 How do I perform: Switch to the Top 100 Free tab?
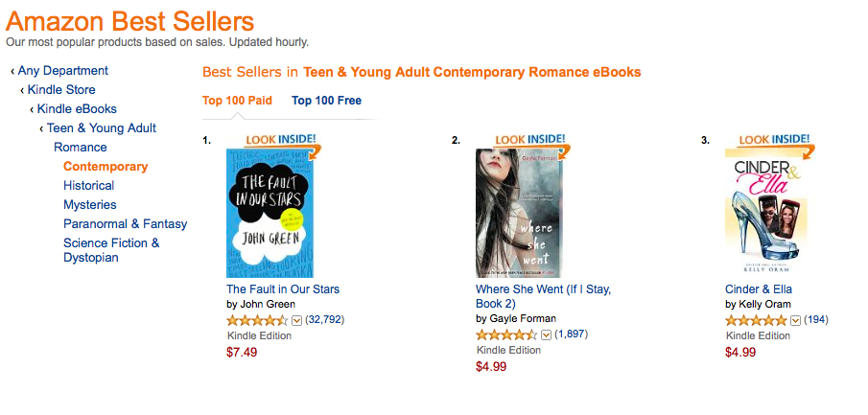point(326,100)
